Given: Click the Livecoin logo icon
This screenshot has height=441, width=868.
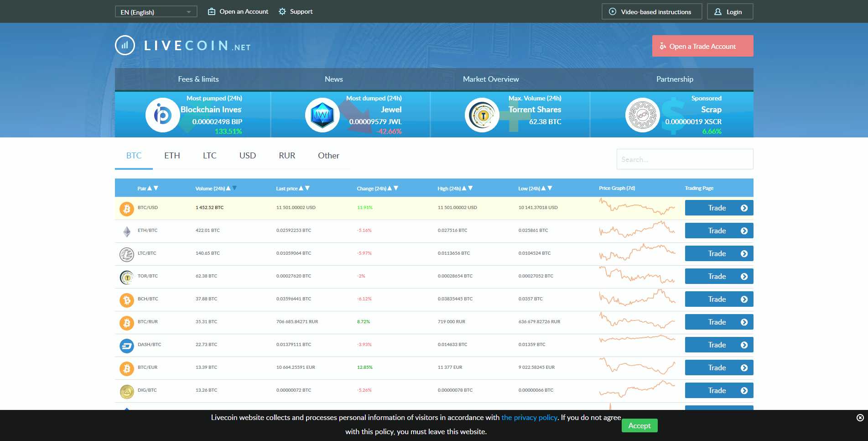Looking at the screenshot, I should (125, 45).
